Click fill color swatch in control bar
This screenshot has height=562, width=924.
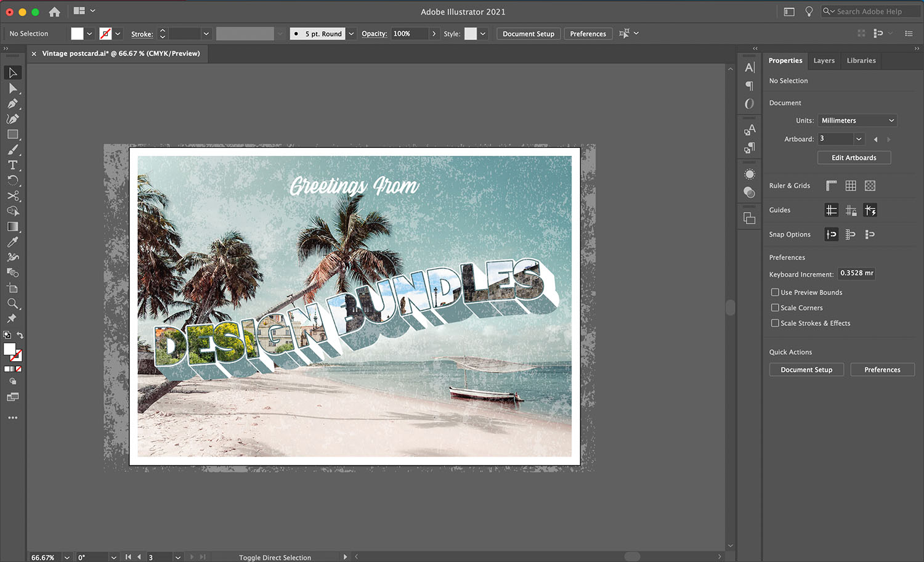tap(77, 34)
